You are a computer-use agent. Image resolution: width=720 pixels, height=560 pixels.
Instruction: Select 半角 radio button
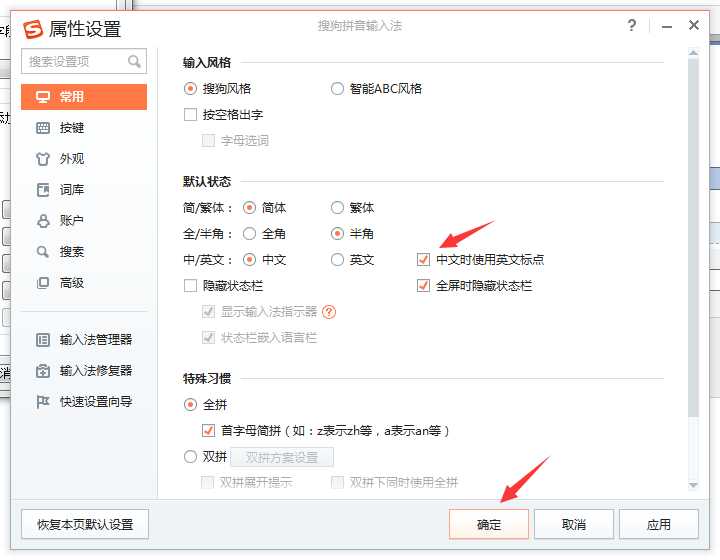337,234
